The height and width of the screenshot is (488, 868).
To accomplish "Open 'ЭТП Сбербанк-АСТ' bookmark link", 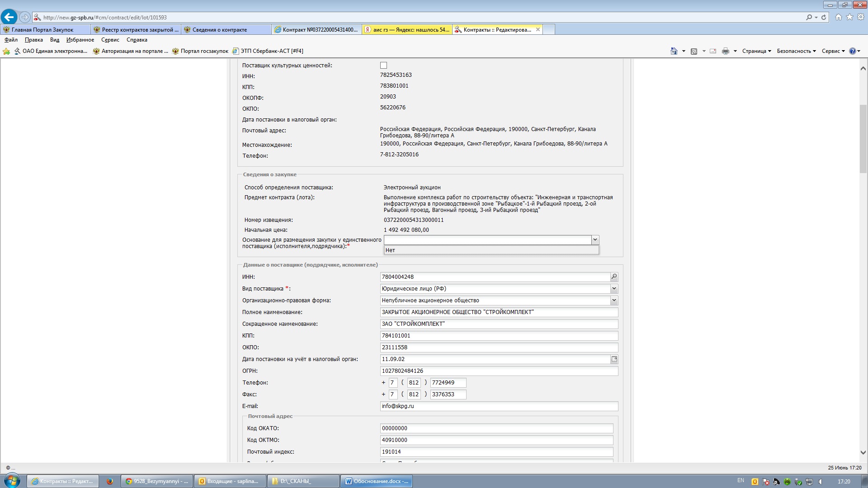I will [271, 51].
